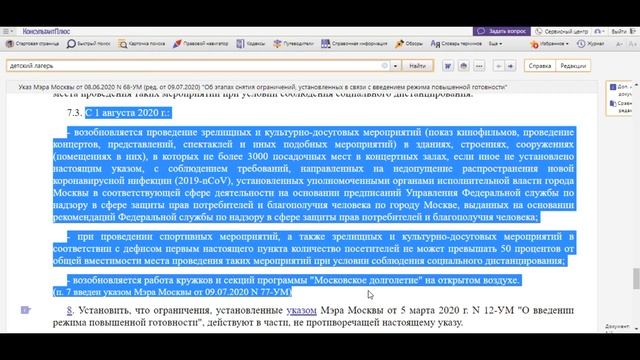Switch to the Редакции tab
This screenshot has width=640, height=360.
(573, 66)
